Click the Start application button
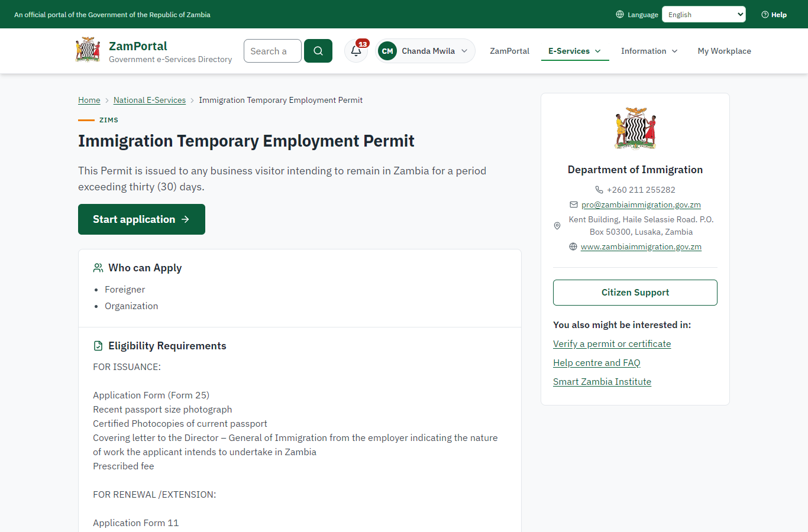The image size is (808, 532). [x=141, y=219]
